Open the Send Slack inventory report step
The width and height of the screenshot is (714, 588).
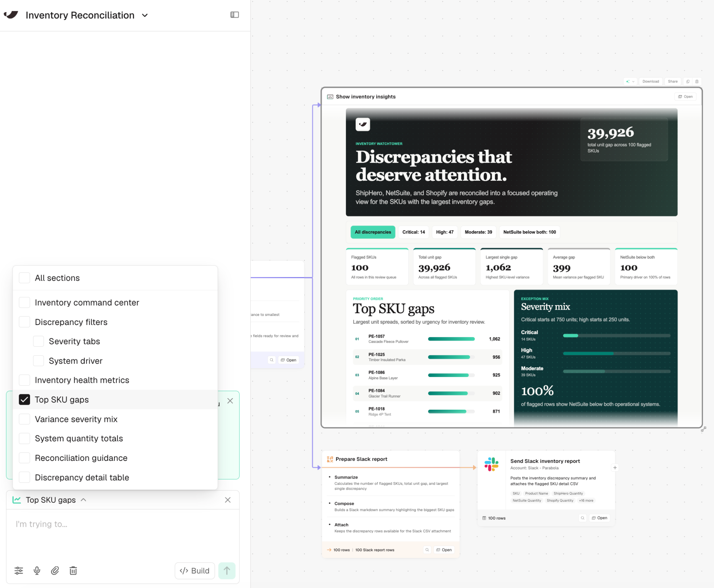click(x=599, y=518)
